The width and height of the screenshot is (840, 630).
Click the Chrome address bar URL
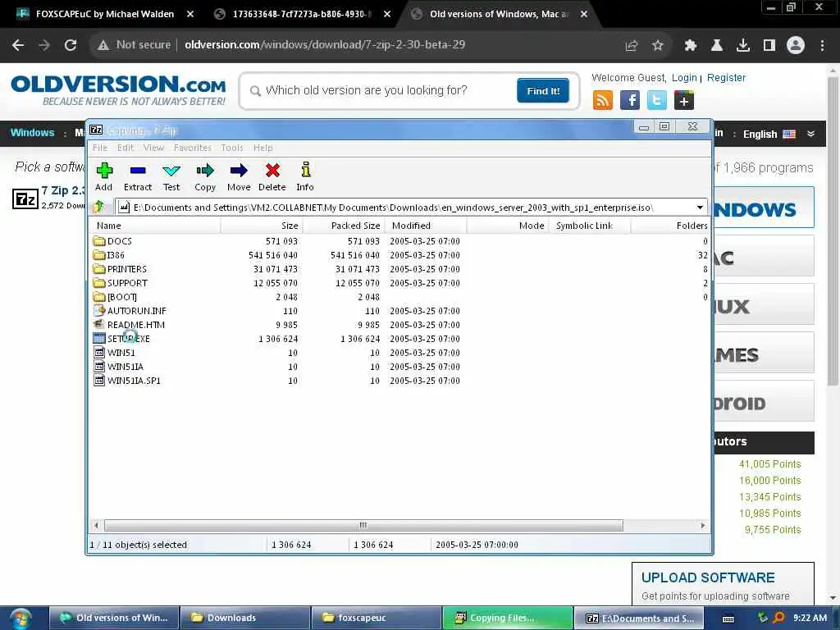point(325,45)
